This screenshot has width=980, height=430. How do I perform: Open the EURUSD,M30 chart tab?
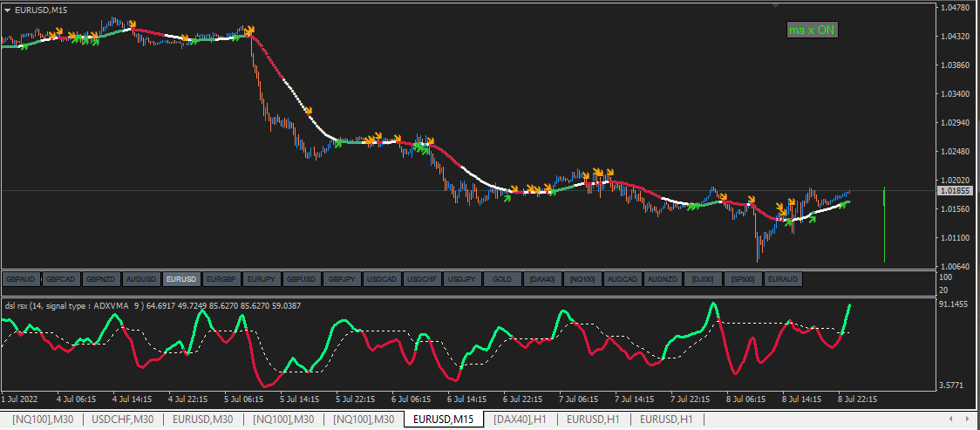pyautogui.click(x=203, y=420)
